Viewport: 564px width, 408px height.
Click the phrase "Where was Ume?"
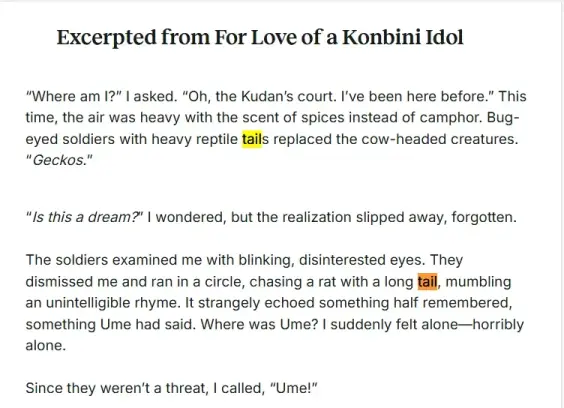(x=259, y=325)
